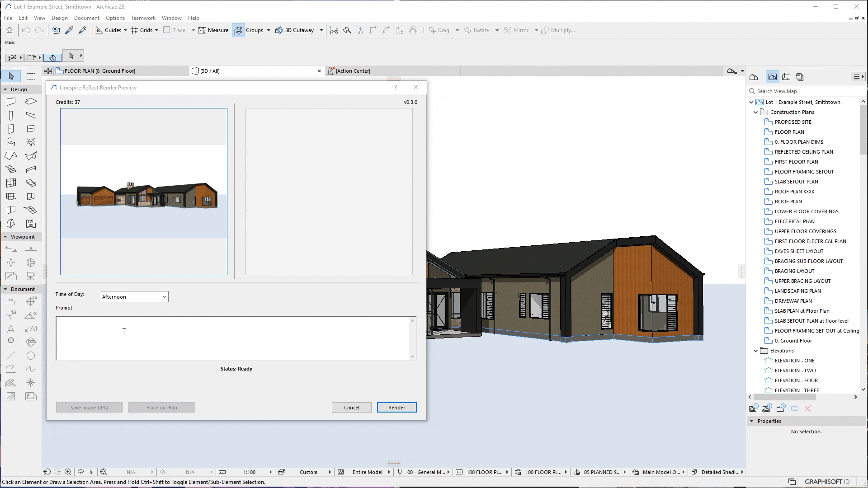Select the Marquee tool
The width and height of the screenshot is (868, 488).
[31, 76]
